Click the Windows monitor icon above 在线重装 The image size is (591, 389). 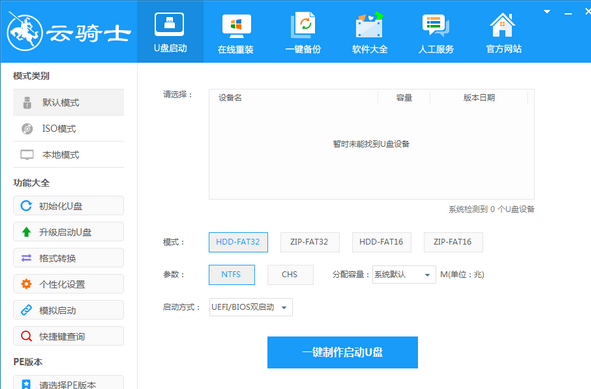coord(236,26)
